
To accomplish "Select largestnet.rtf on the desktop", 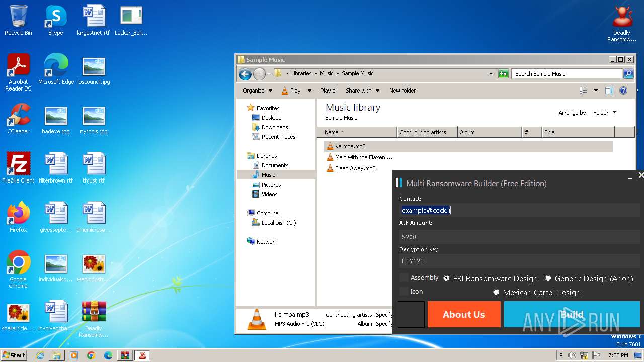I will [x=94, y=20].
